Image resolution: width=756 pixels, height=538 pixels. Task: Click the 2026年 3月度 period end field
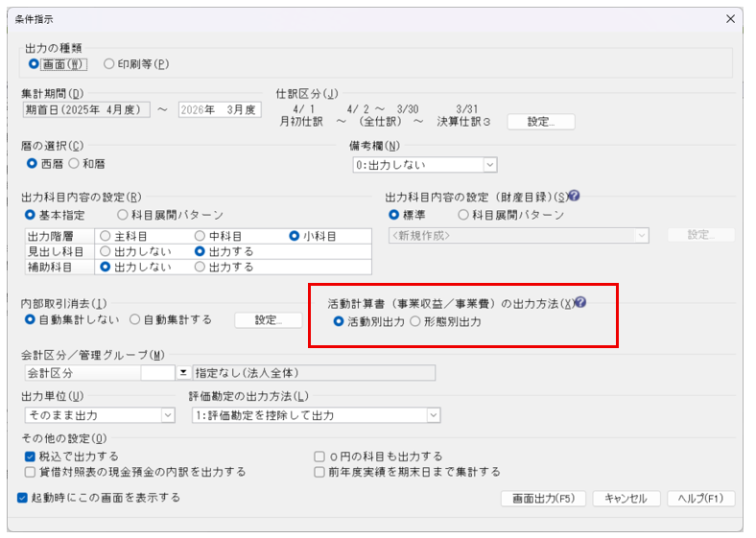tap(219, 109)
